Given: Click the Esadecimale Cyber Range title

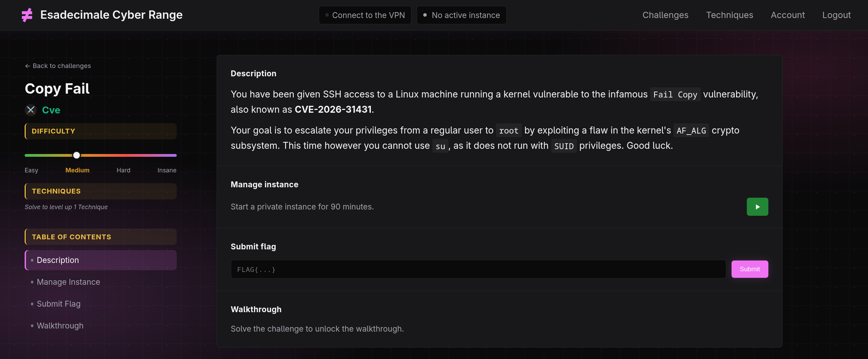Looking at the screenshot, I should [x=111, y=15].
